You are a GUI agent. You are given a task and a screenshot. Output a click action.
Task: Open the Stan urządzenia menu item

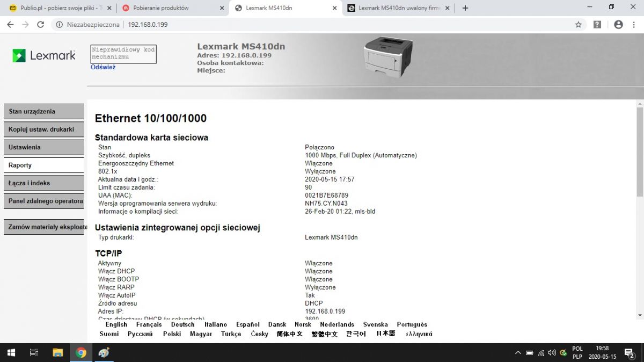pyautogui.click(x=44, y=112)
